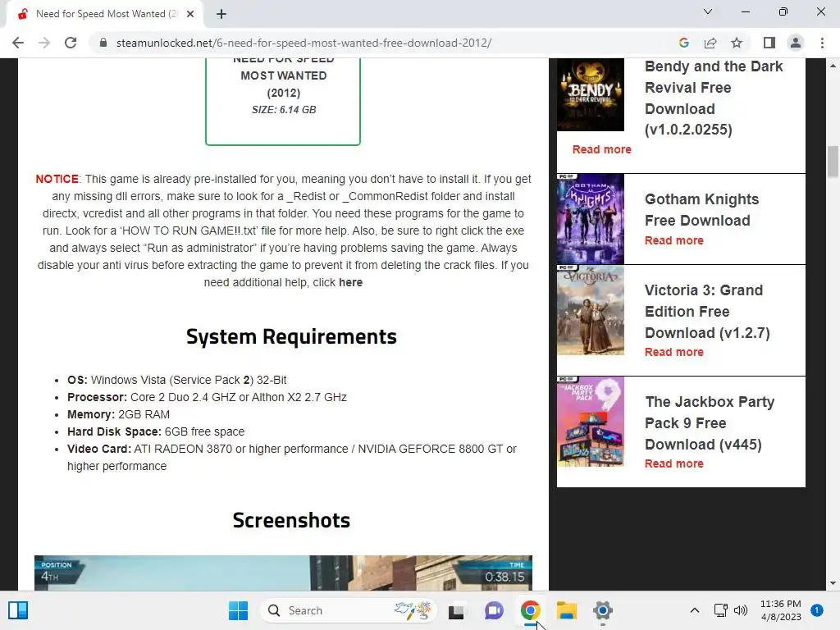Open Gotham Knights Free Download title
Image resolution: width=840 pixels, height=630 pixels.
coord(702,209)
